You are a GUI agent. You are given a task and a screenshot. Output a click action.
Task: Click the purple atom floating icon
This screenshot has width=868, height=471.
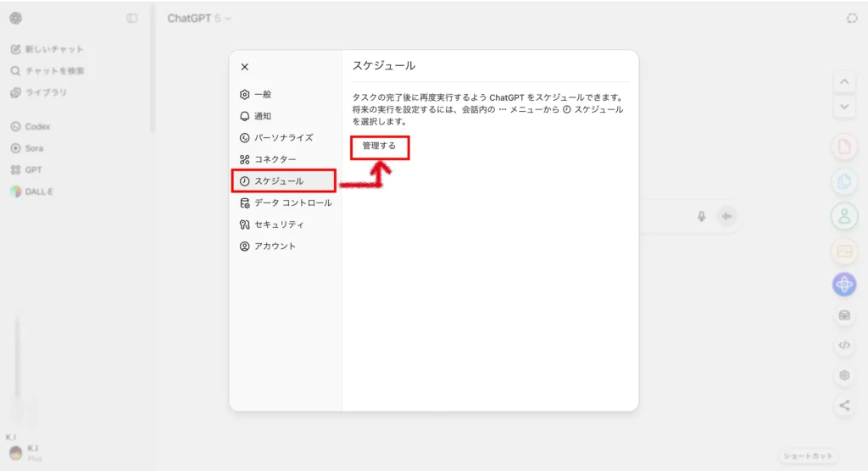click(x=844, y=285)
